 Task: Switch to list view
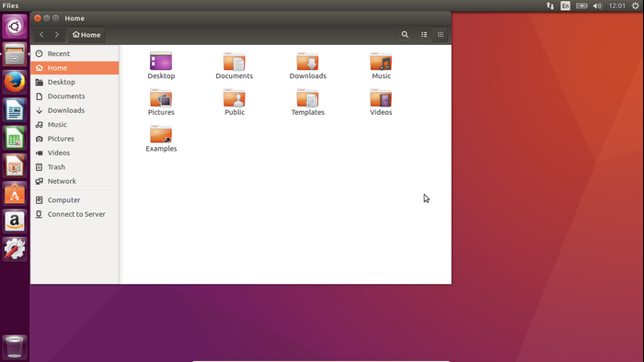click(x=424, y=34)
